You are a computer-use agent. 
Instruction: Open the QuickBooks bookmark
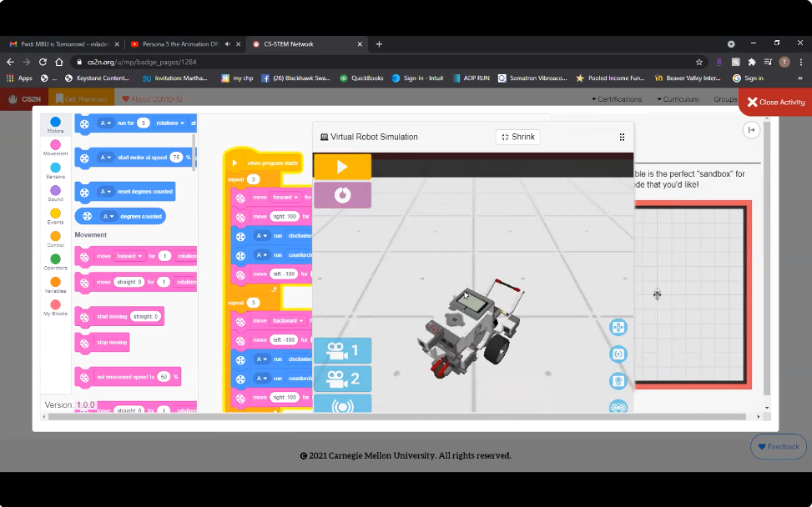pos(361,78)
